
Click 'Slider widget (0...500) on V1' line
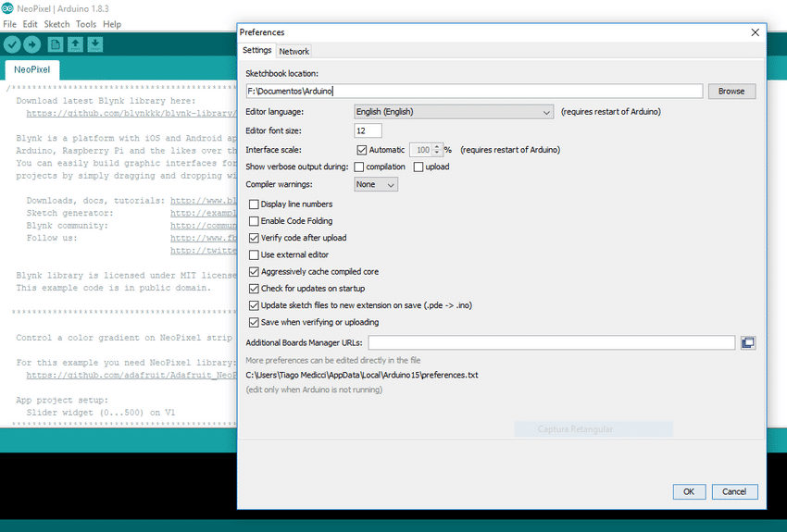101,413
